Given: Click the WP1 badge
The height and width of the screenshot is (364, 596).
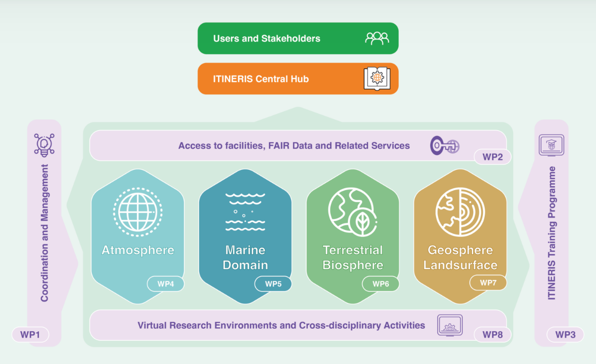Looking at the screenshot, I should click(x=30, y=335).
